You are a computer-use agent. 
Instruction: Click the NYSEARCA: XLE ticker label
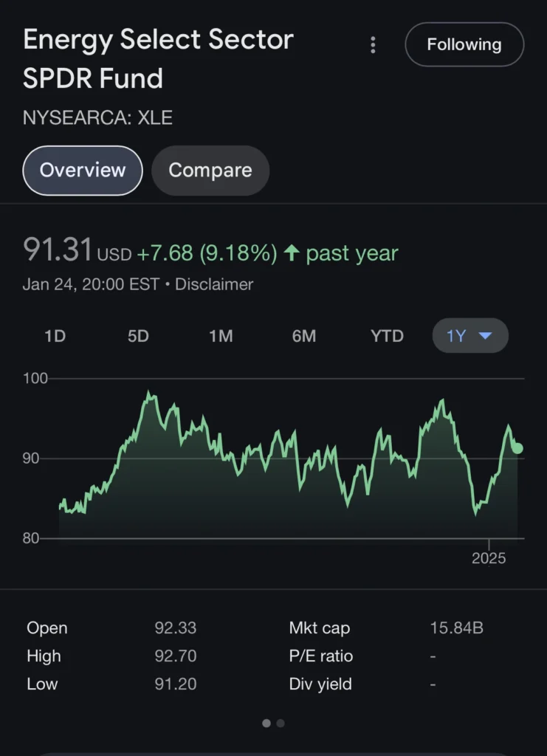[97, 117]
